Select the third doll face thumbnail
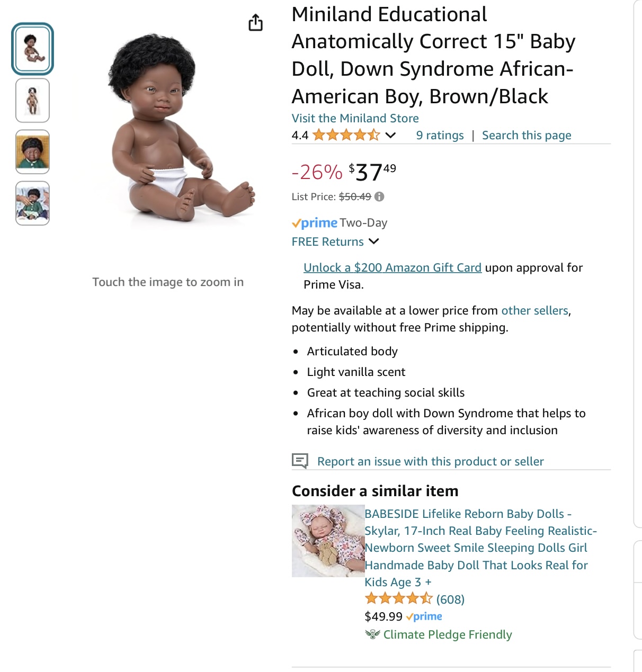 click(x=32, y=152)
